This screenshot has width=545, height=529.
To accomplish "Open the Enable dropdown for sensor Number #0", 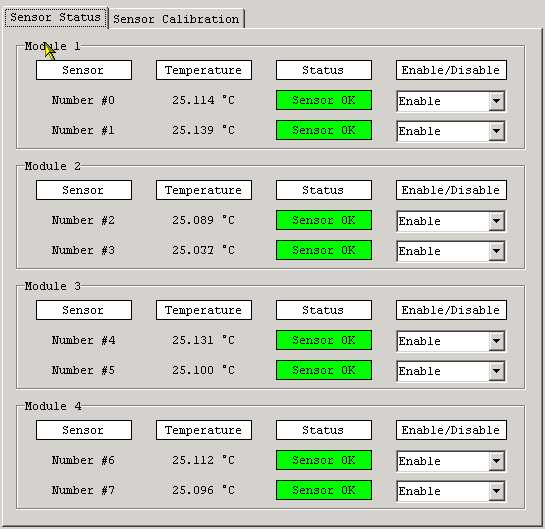I will click(x=450, y=101).
